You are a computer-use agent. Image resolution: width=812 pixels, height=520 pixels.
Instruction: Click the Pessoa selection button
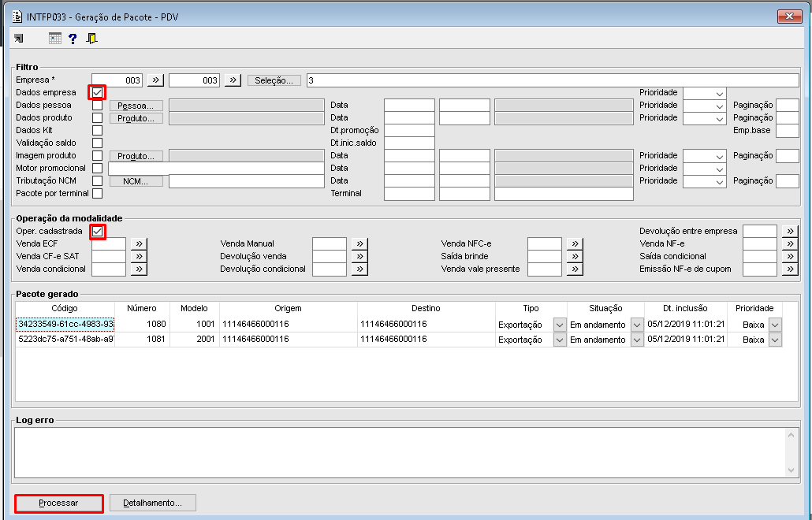pyautogui.click(x=136, y=106)
